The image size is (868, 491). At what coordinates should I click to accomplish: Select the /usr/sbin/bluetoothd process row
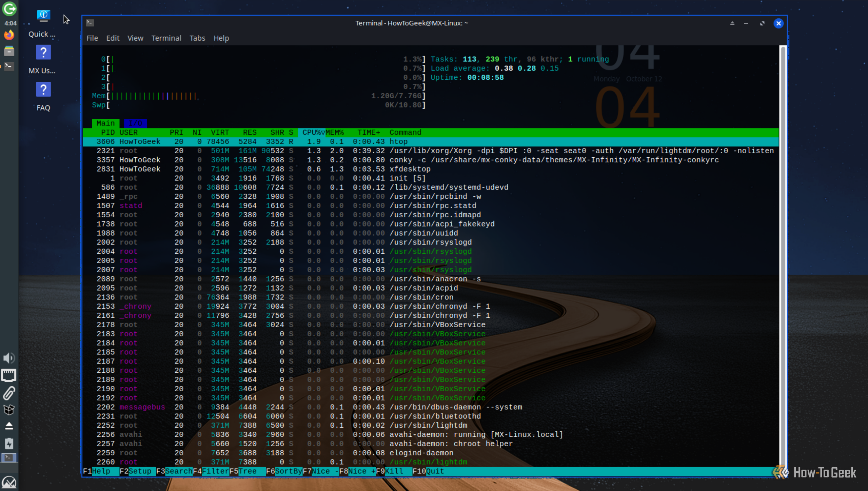(x=431, y=416)
